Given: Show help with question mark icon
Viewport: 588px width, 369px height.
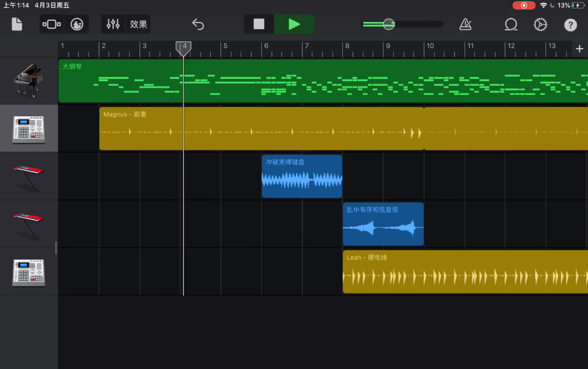Looking at the screenshot, I should tap(570, 25).
